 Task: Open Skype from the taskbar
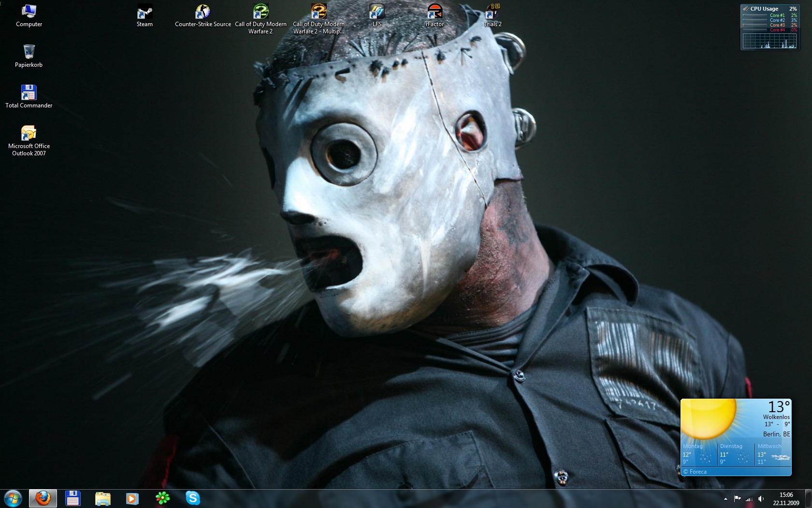pos(193,498)
